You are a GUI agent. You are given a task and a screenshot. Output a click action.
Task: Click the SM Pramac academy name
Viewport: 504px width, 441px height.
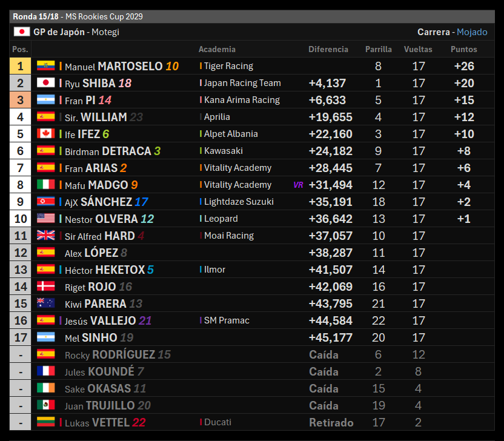pyautogui.click(x=227, y=320)
